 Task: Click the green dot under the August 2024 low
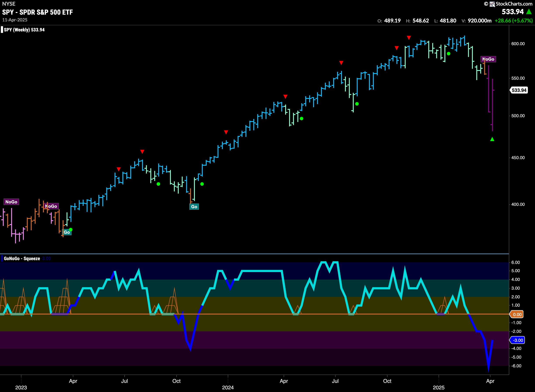(357, 104)
